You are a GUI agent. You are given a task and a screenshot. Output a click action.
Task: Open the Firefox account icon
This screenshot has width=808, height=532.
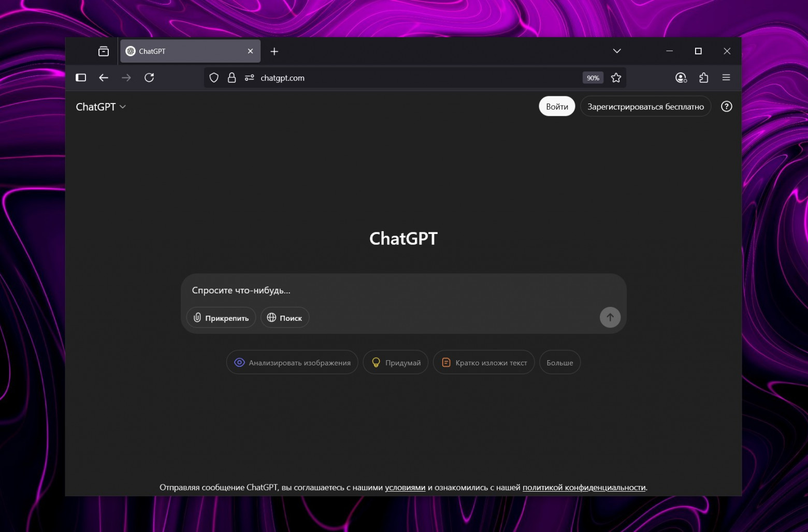tap(681, 78)
